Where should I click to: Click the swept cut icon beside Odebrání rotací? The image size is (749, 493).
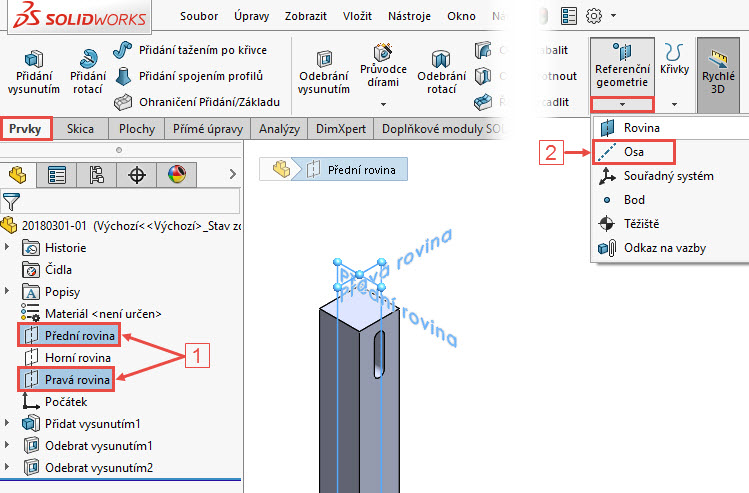coord(483,50)
